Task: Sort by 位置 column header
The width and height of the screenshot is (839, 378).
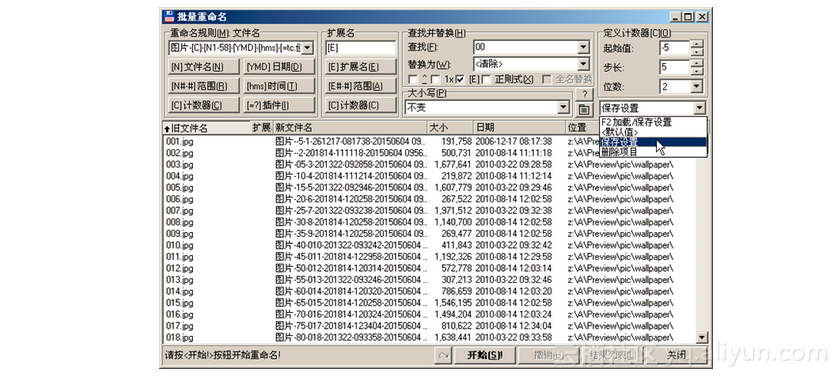Action: [581, 128]
